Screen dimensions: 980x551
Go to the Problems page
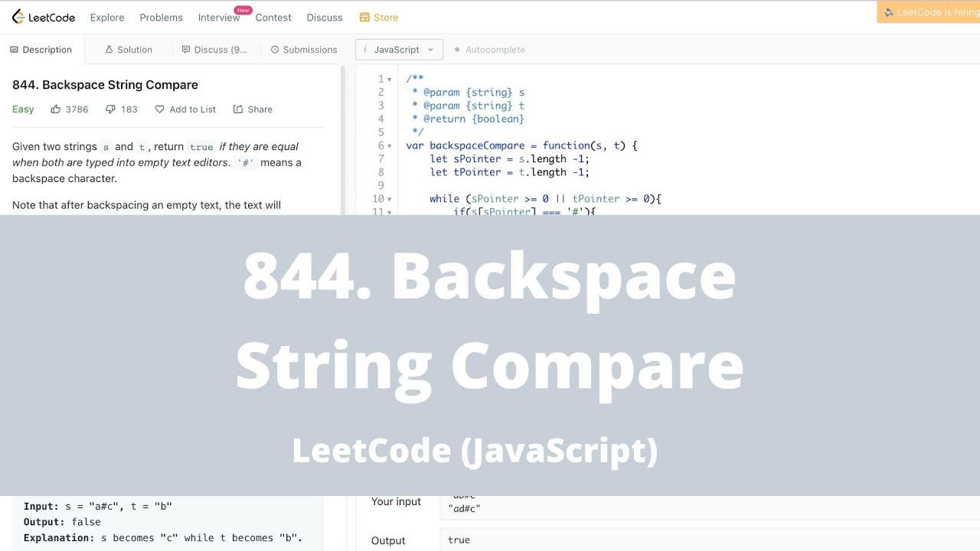click(x=161, y=17)
